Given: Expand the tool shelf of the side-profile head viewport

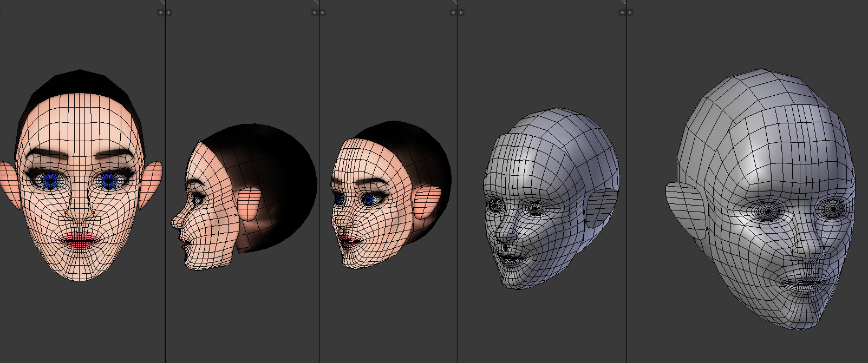Looking at the screenshot, I should [x=168, y=12].
